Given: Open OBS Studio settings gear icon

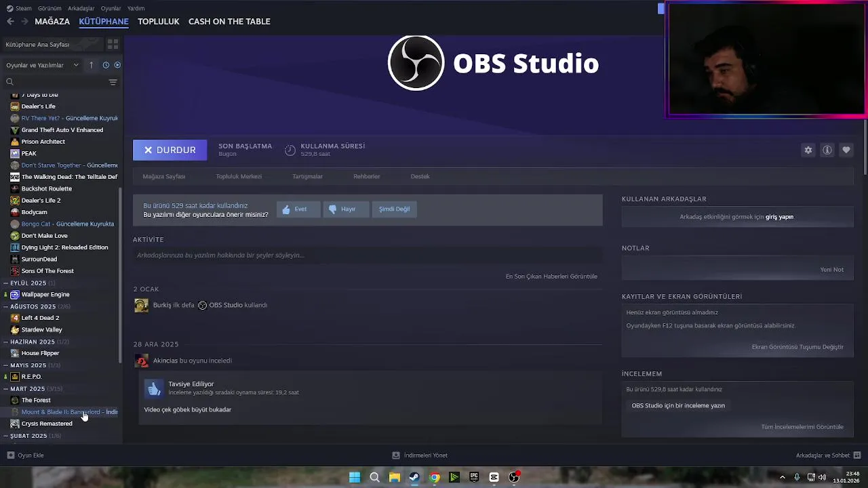Looking at the screenshot, I should click(x=808, y=150).
